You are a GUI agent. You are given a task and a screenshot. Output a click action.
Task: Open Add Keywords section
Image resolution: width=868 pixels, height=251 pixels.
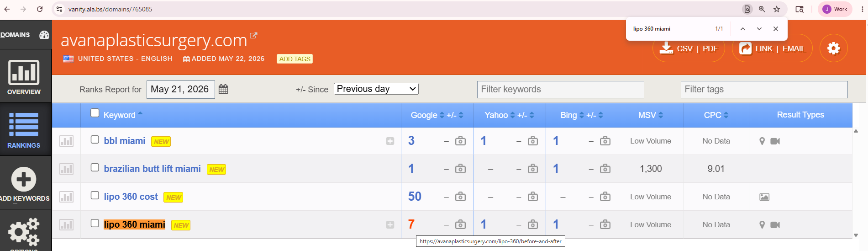tap(24, 184)
